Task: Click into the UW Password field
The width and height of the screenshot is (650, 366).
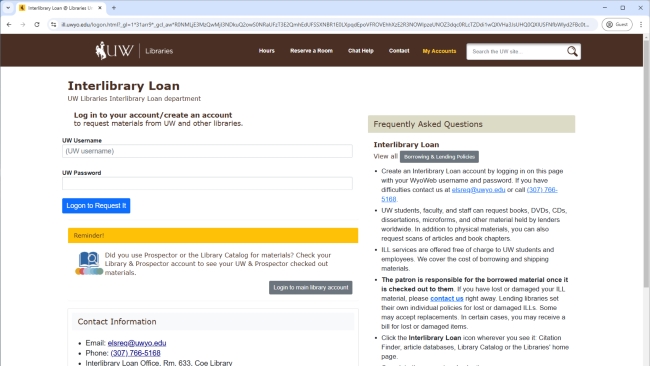Action: tap(207, 183)
